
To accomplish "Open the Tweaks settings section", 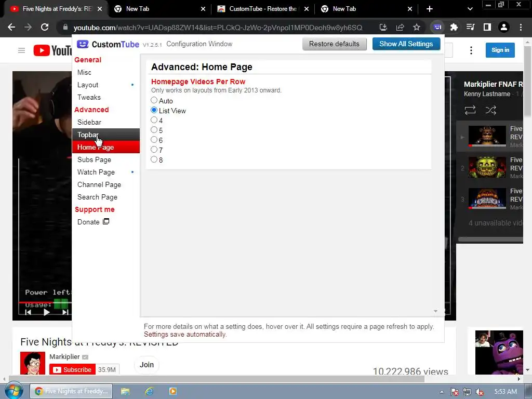I will (x=106, y=97).
